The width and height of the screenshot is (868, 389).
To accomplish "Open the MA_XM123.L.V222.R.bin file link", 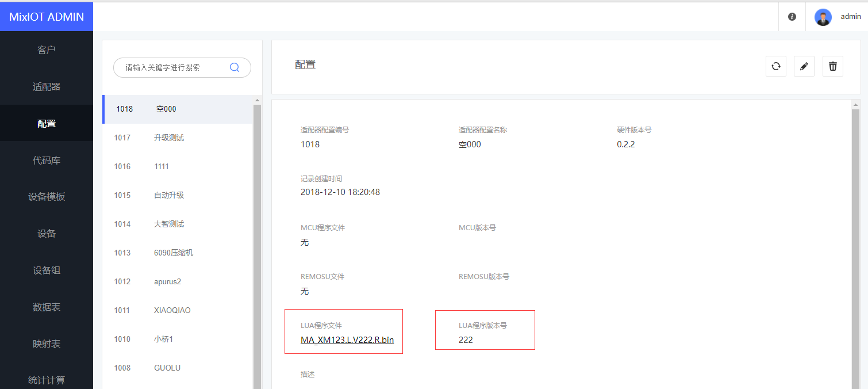I will click(347, 340).
